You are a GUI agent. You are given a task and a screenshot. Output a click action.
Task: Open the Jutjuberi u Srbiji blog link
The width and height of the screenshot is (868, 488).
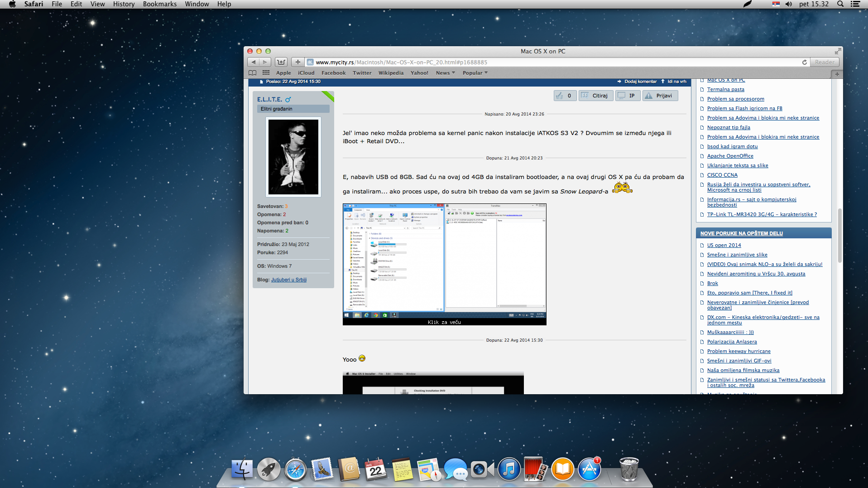pos(289,280)
